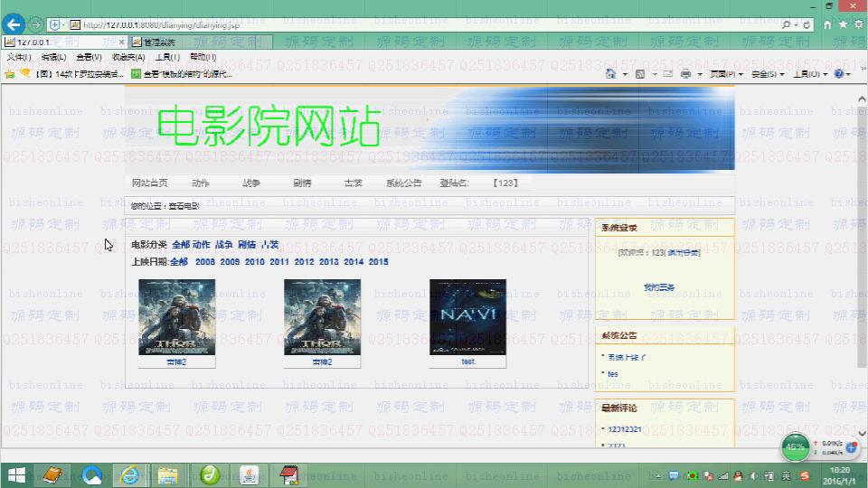Open the 战争 category in nav bar

(x=251, y=183)
